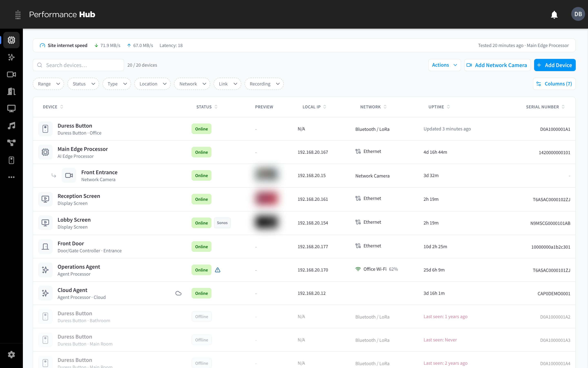Click the Search devices input field
Image resolution: width=588 pixels, height=368 pixels.
(78, 65)
